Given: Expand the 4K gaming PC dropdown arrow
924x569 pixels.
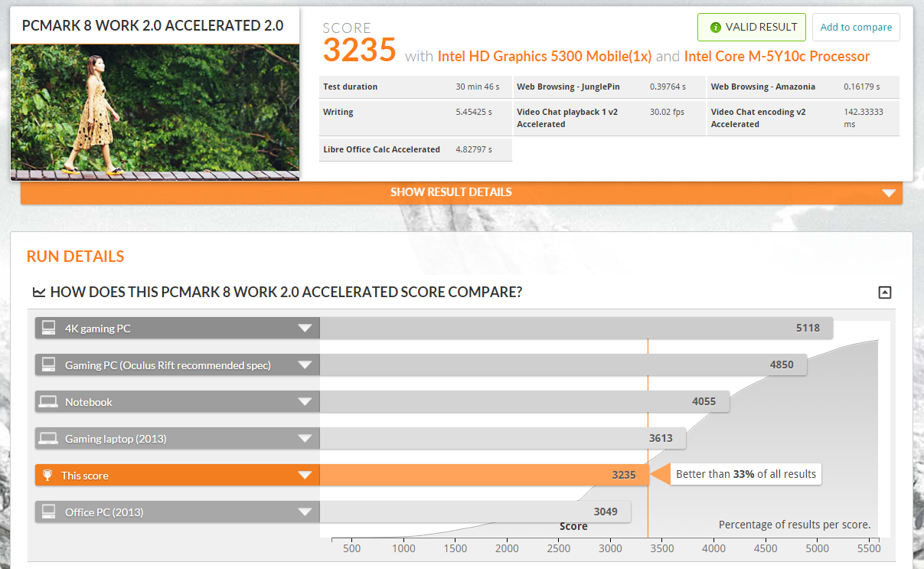Looking at the screenshot, I should click(305, 329).
